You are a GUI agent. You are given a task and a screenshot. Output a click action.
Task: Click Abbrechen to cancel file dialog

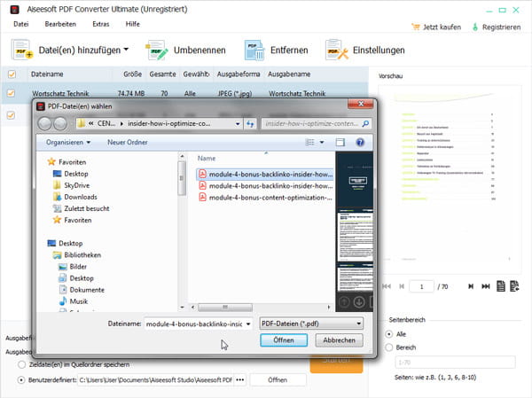pos(339,340)
